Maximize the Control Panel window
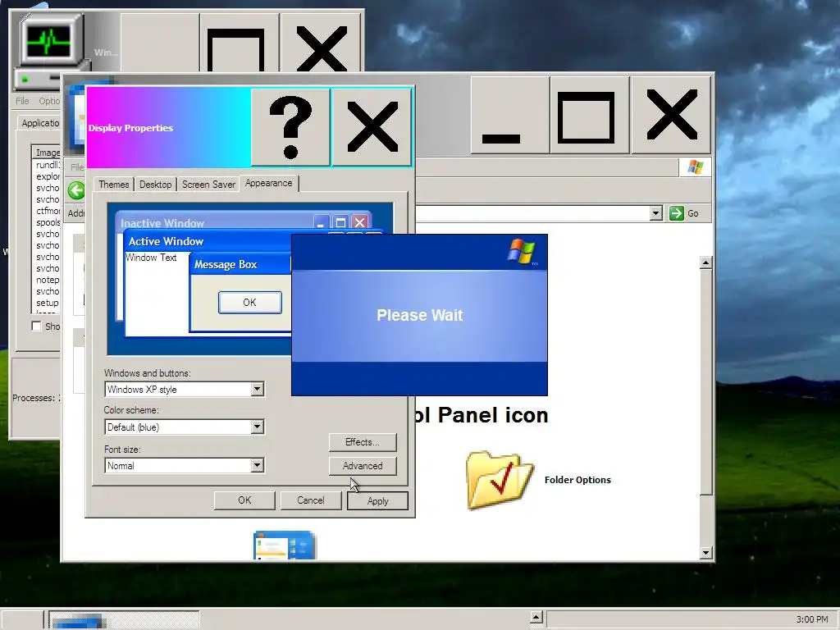 click(589, 115)
